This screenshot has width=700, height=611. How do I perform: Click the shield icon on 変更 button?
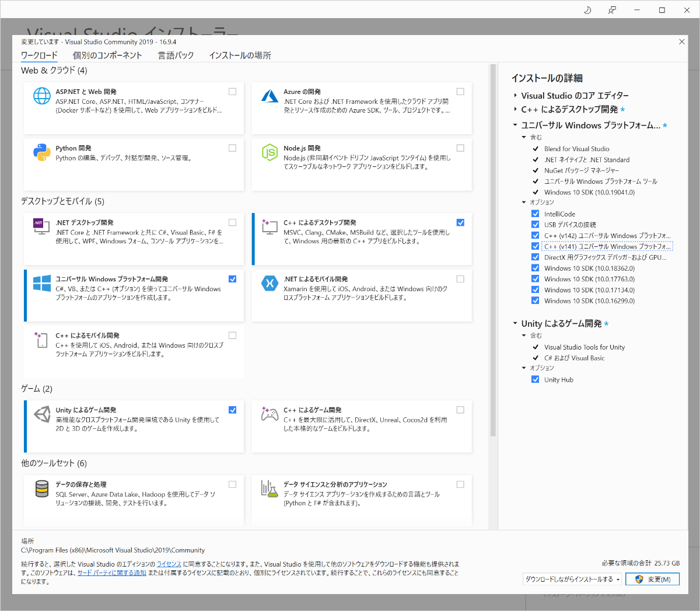coord(639,579)
